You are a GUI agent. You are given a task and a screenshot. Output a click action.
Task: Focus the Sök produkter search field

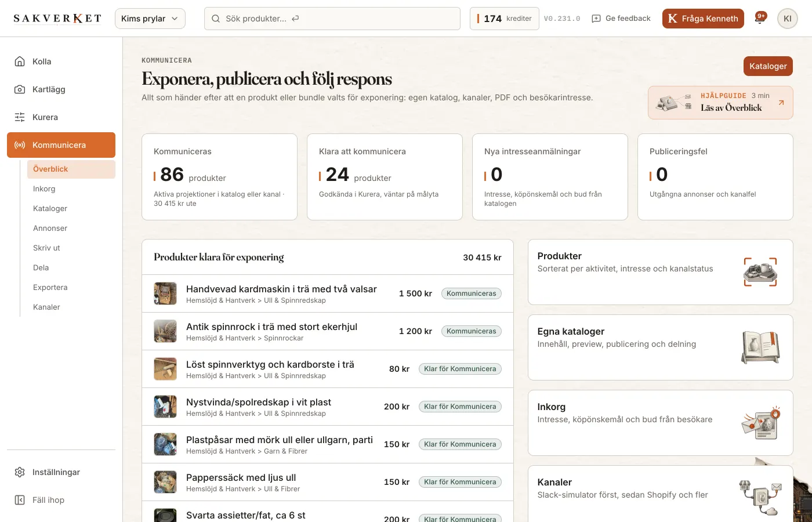pos(332,19)
